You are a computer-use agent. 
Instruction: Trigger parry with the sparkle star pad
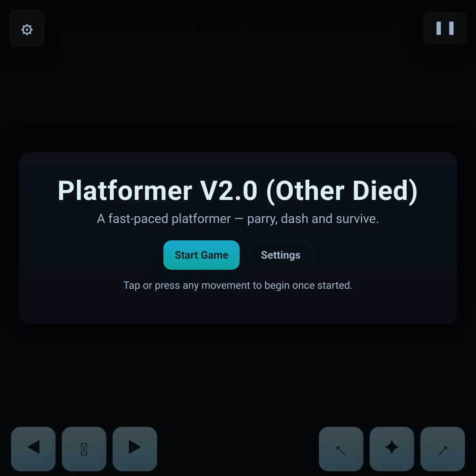(x=392, y=449)
